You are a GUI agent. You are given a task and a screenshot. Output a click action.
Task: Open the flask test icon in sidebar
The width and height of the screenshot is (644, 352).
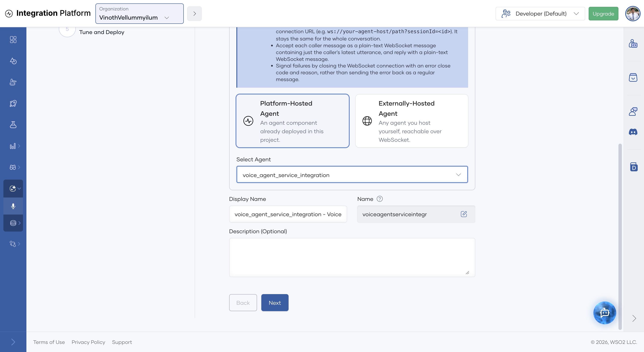13,125
